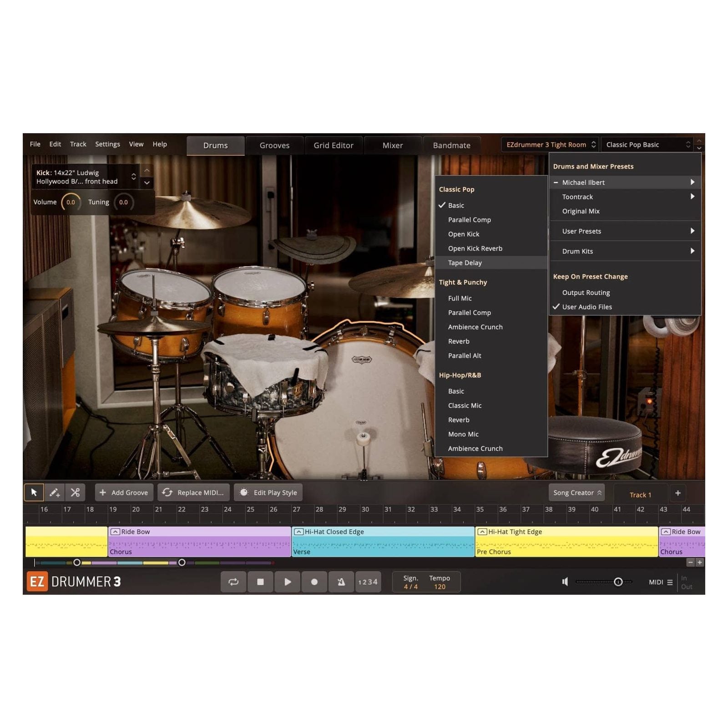Adjust the master volume slider knob

pos(618,582)
